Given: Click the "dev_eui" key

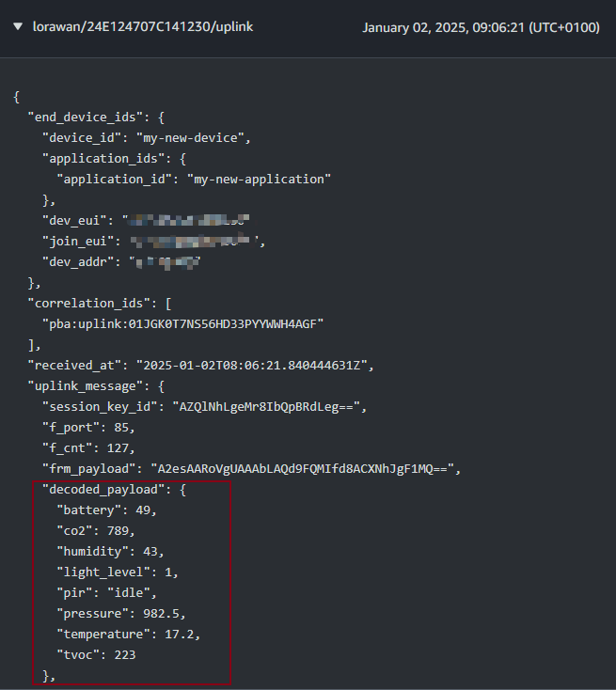Looking at the screenshot, I should coord(74,221).
